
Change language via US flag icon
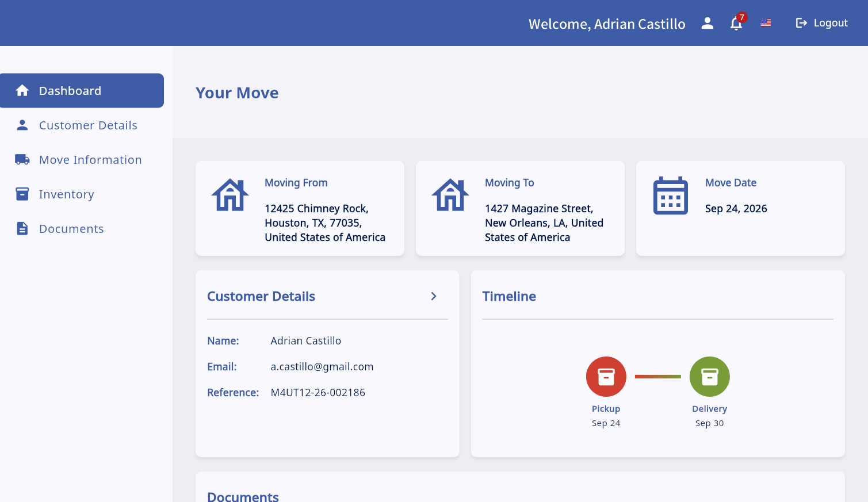coord(766,23)
